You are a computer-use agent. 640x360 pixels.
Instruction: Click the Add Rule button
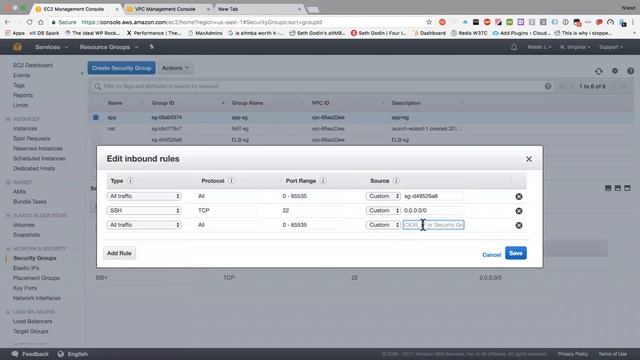tap(119, 253)
